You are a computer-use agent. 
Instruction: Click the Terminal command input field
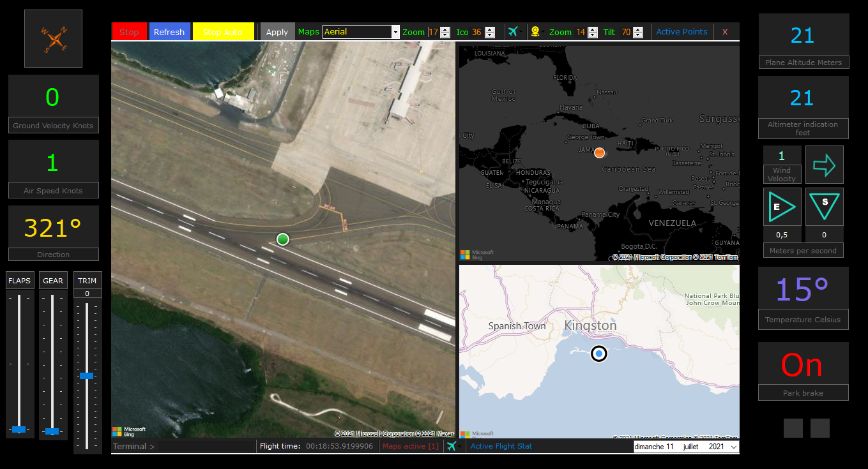pyautogui.click(x=206, y=446)
